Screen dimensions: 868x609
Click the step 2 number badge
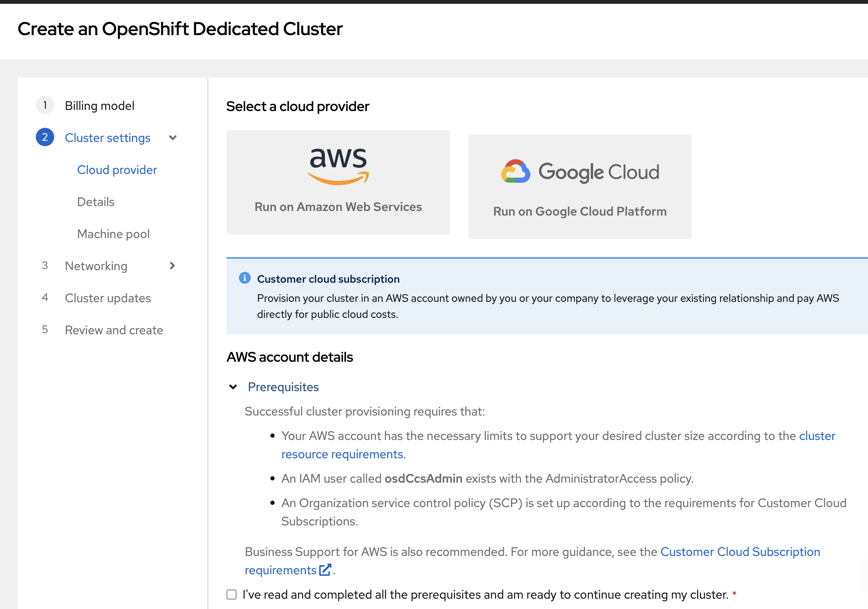[x=45, y=137]
